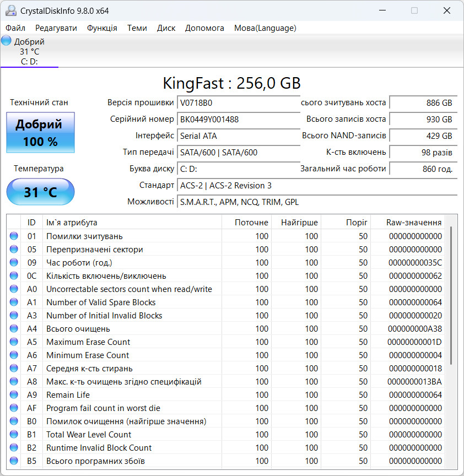This screenshot has width=464, height=476.
Task: Select the Remain Life attribute name
Action: tap(68, 394)
